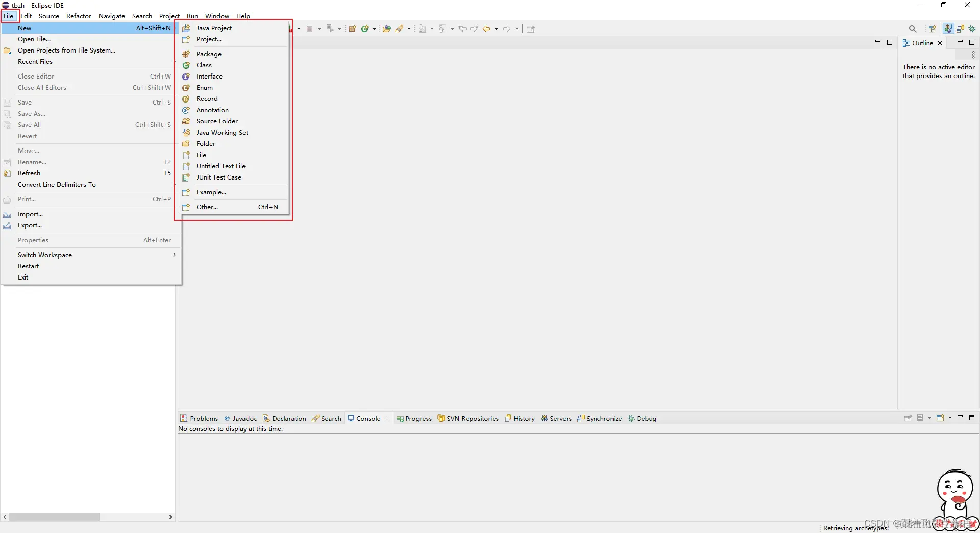Switch to the Database/Team Synchronizing perspective icon
This screenshot has height=533, width=980.
pos(960,29)
